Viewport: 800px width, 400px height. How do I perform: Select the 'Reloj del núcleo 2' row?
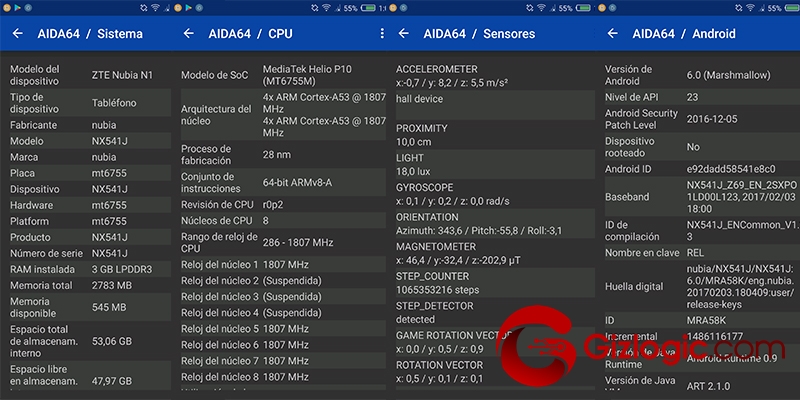click(283, 281)
